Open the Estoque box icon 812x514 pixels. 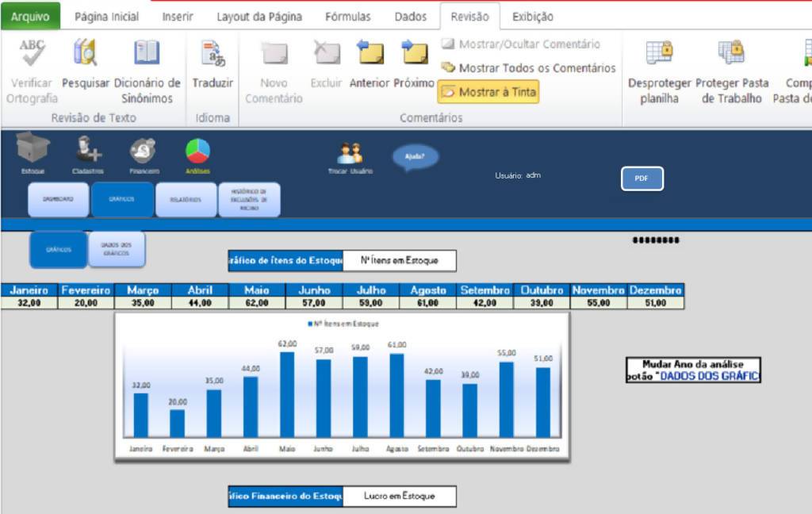click(33, 149)
